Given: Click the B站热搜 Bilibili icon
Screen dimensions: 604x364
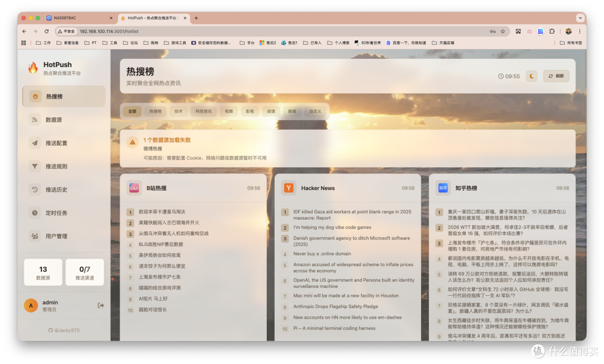Looking at the screenshot, I should 134,188.
